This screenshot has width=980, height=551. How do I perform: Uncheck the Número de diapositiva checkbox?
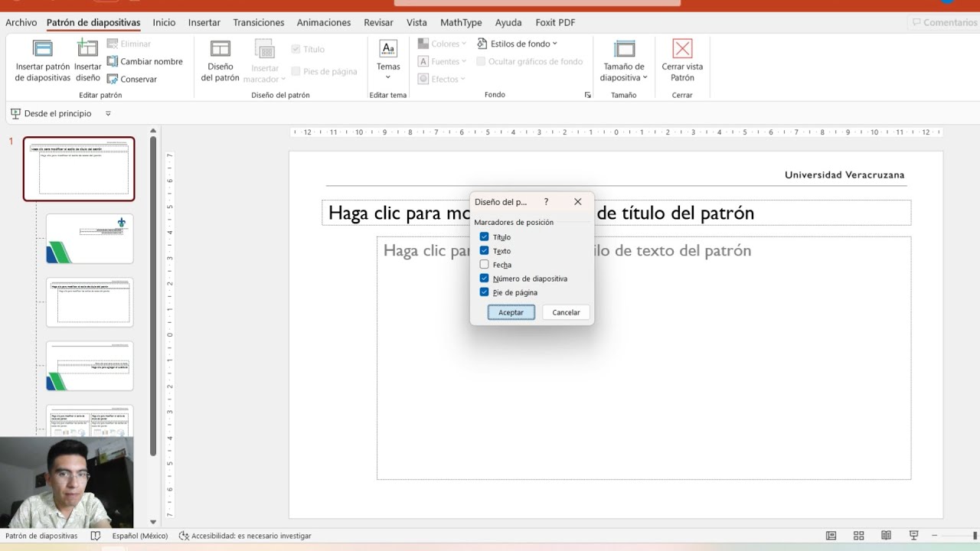click(x=484, y=279)
